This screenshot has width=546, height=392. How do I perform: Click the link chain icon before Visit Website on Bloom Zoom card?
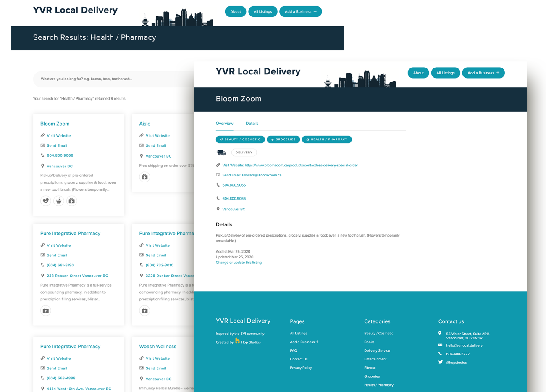pos(42,135)
